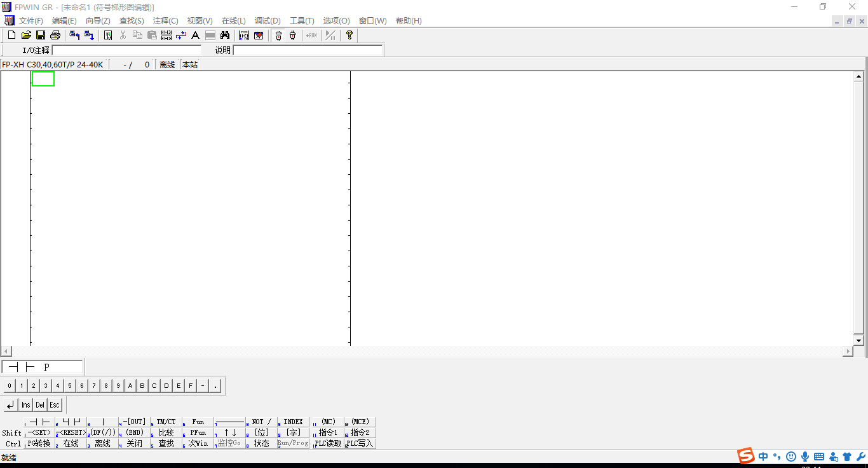Open help with the yellow question mark icon

tap(349, 36)
